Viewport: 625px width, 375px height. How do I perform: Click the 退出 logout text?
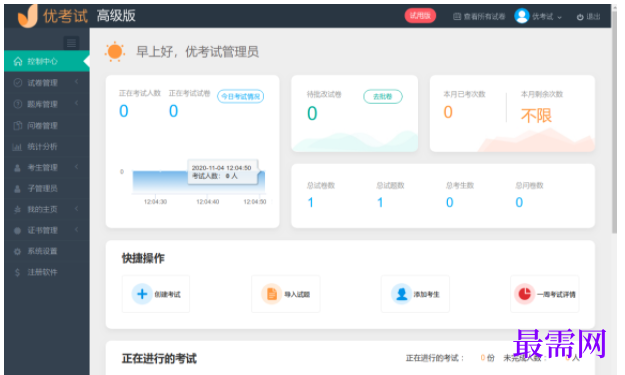click(x=593, y=16)
